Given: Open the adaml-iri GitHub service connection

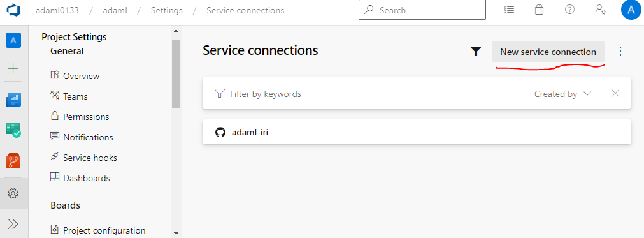Looking at the screenshot, I should point(417,132).
